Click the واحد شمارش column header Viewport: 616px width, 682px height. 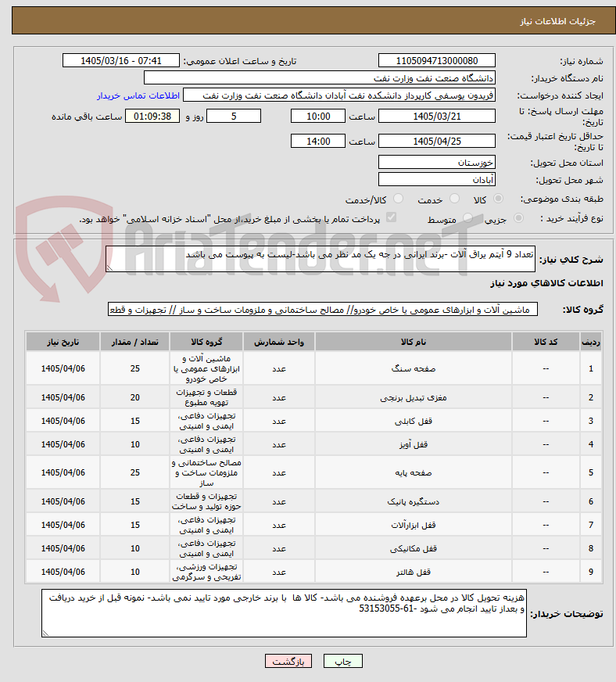click(278, 342)
